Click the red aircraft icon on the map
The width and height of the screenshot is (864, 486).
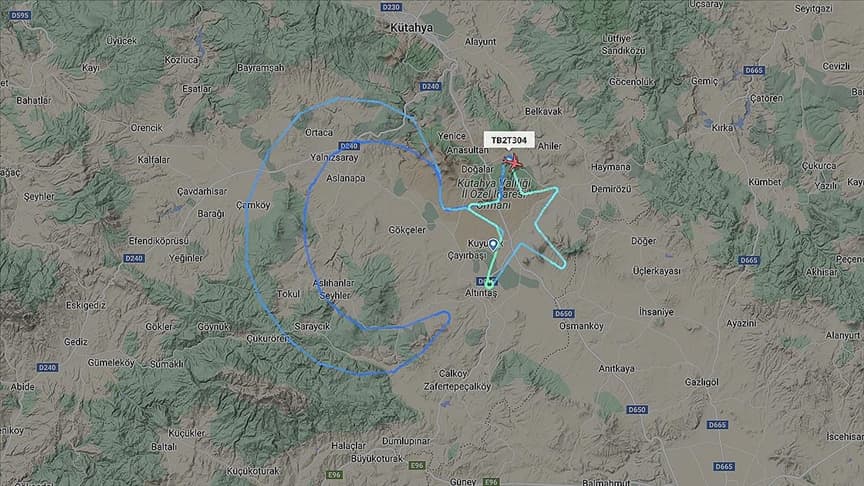pos(513,162)
